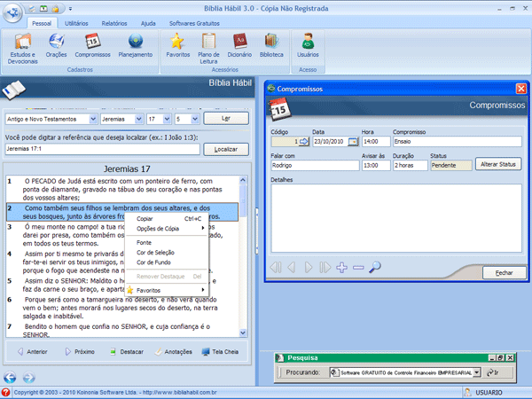This screenshot has width=532, height=399.
Task: Click the magnifier search icon in Compromissos
Action: click(x=374, y=267)
